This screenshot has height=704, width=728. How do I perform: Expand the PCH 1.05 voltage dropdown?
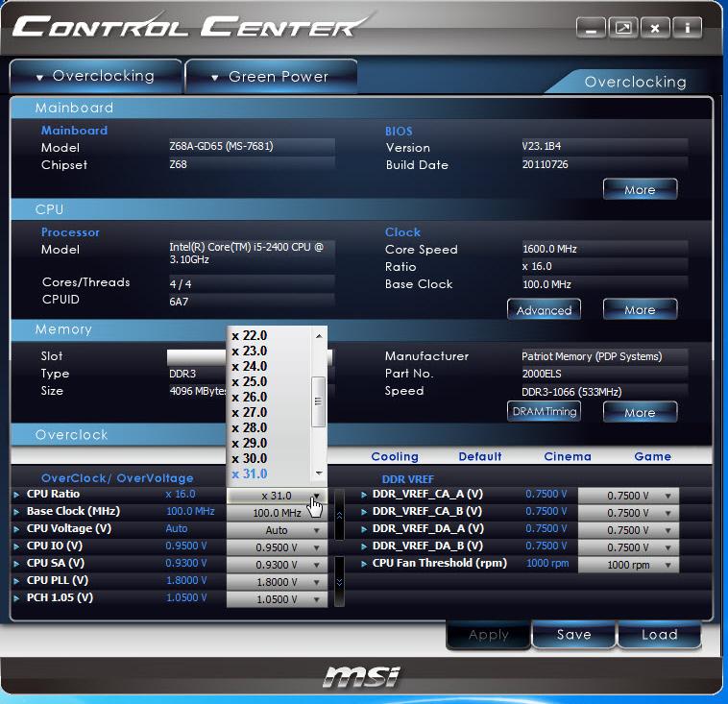click(277, 599)
